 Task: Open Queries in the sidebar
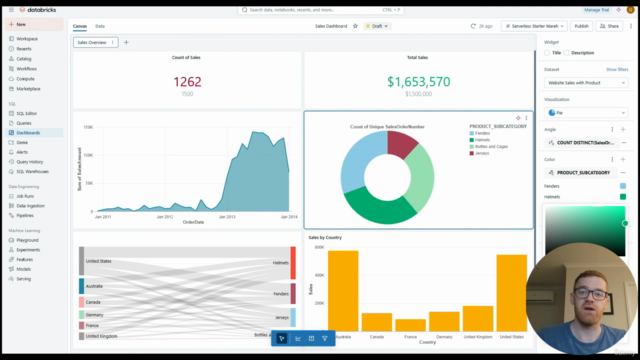[x=24, y=123]
